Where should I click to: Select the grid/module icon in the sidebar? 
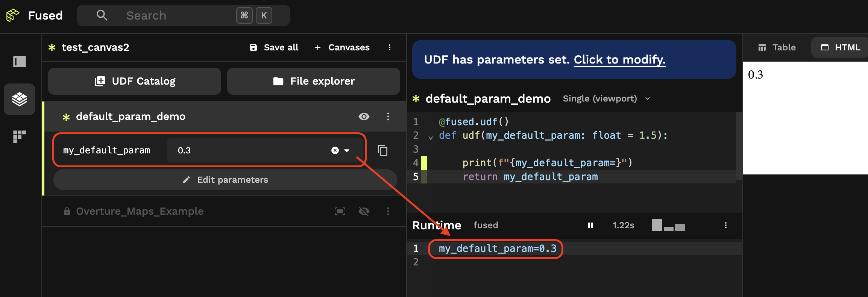[x=19, y=136]
